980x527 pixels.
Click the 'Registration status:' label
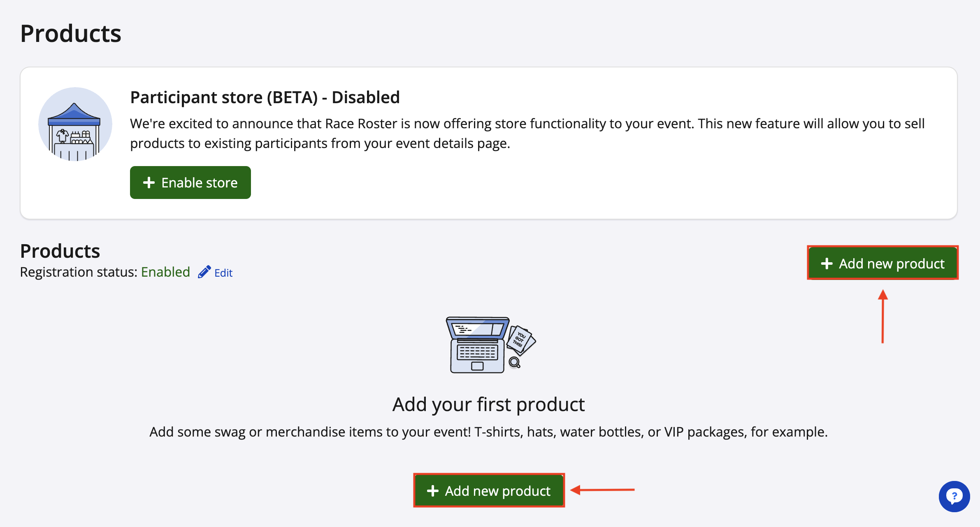pos(79,272)
